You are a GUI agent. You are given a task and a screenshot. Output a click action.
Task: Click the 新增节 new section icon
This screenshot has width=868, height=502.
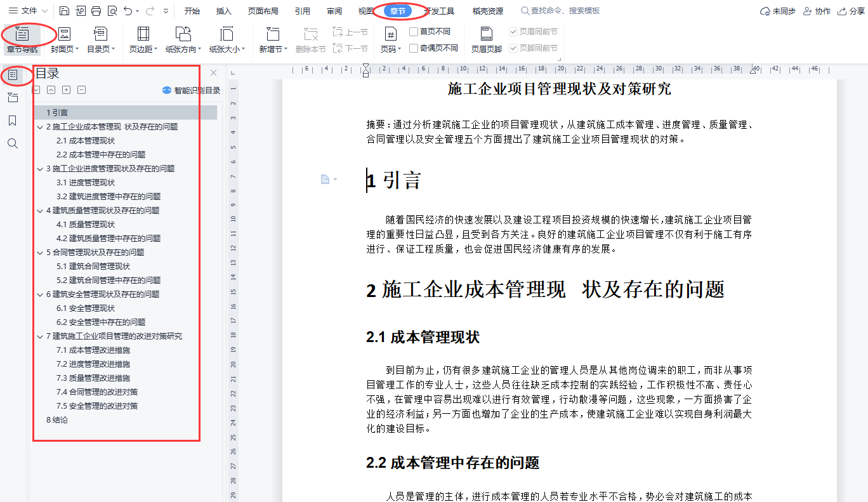tap(272, 38)
